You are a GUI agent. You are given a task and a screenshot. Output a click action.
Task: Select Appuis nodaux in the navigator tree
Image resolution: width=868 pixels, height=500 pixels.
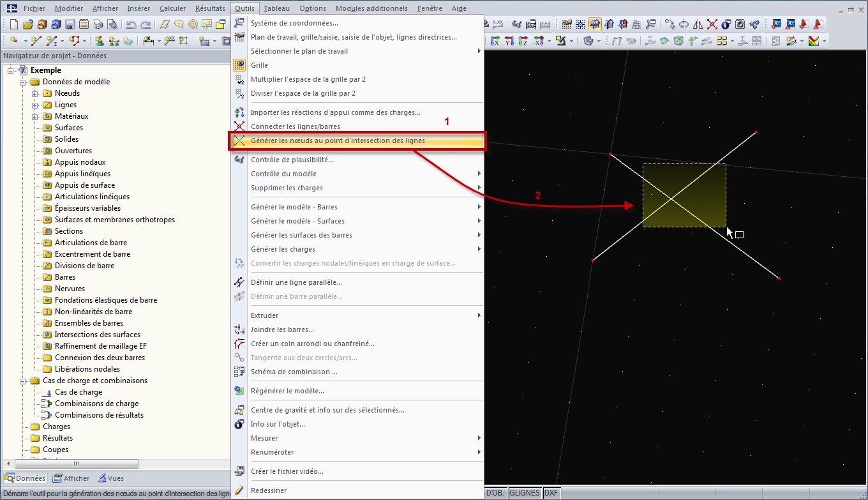coord(80,162)
